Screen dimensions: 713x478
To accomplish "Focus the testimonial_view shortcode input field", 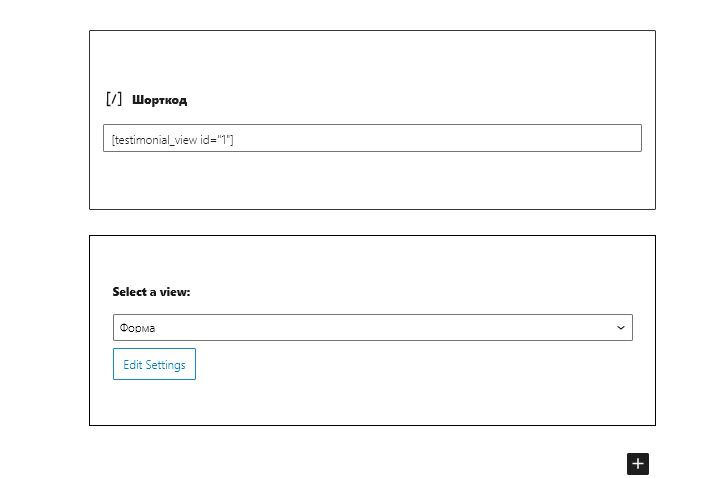I will coord(372,138).
